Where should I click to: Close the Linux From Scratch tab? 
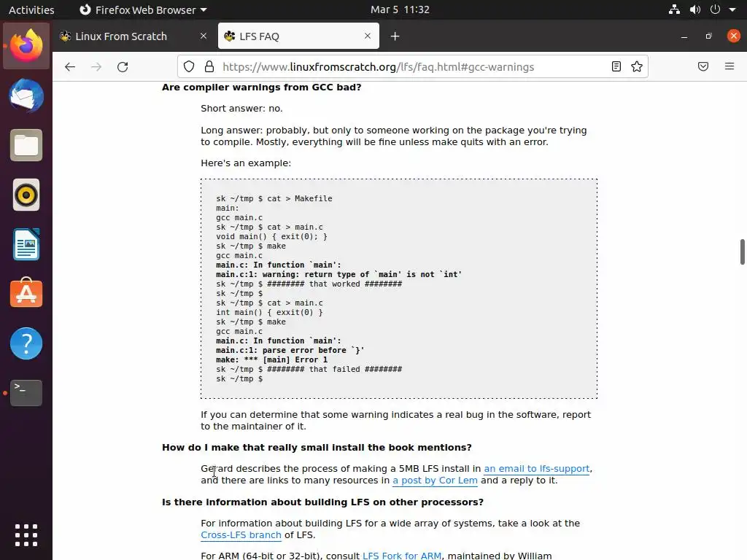click(x=204, y=36)
